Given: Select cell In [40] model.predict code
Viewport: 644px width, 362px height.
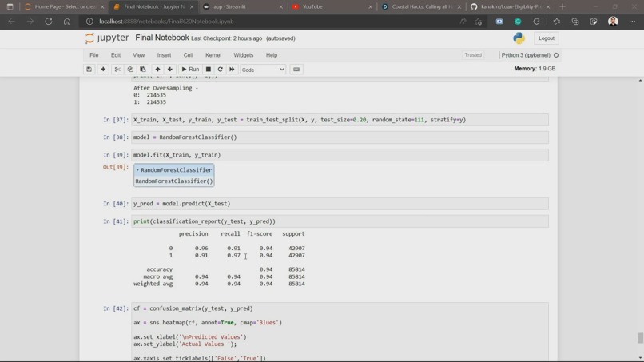Looking at the screenshot, I should tap(340, 204).
